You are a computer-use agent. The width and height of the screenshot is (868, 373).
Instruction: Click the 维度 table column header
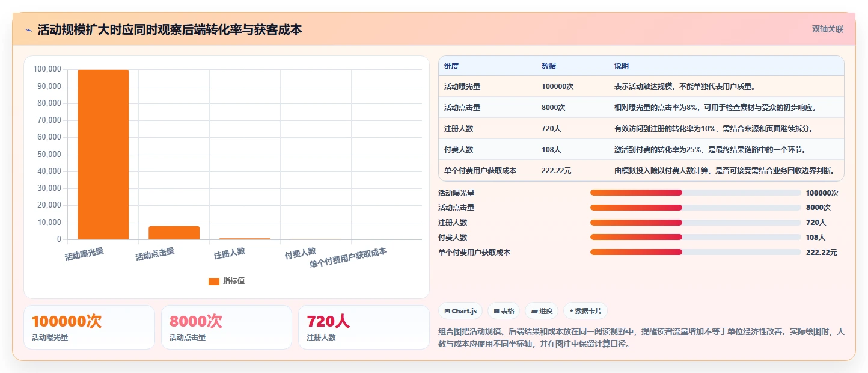[451, 66]
